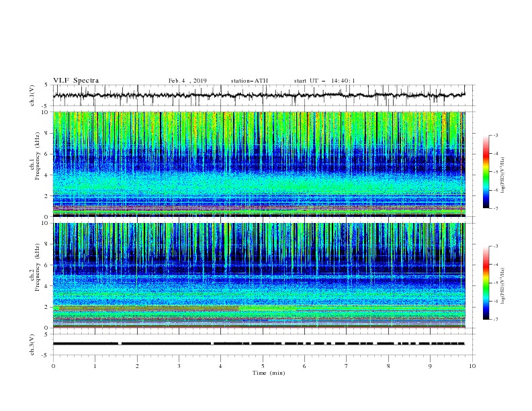Click the "-6" label on ch.1 color bar
The image size is (532, 411).
click(x=496, y=190)
